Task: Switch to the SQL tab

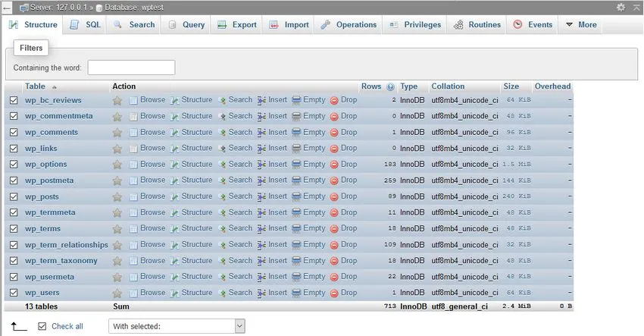Action: pyautogui.click(x=85, y=25)
